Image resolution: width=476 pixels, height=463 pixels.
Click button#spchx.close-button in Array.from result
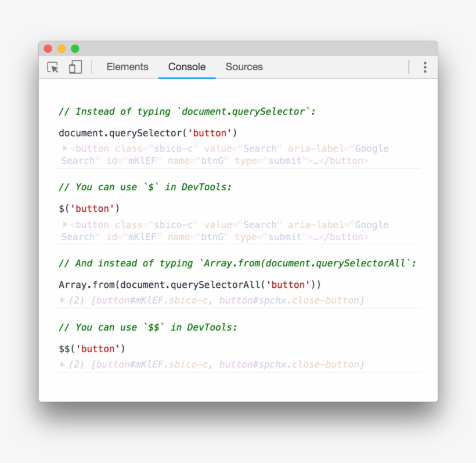pos(290,301)
